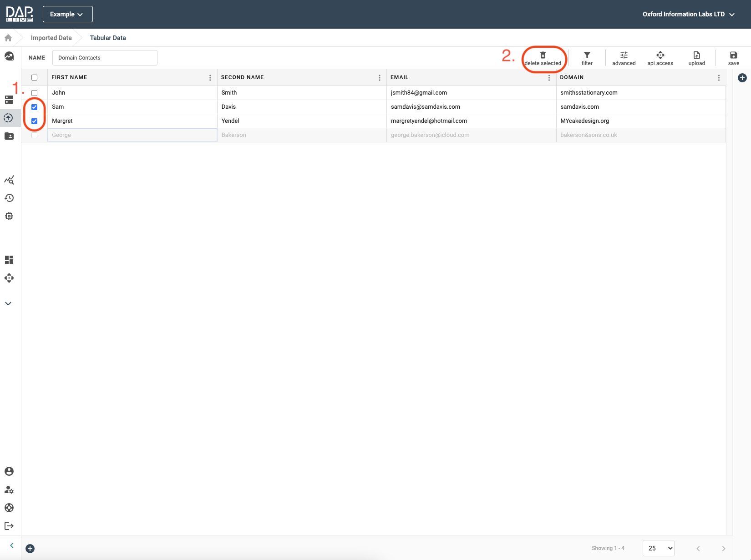Open the filter funnel tool
Viewport: 751px width, 560px height.
pyautogui.click(x=587, y=55)
